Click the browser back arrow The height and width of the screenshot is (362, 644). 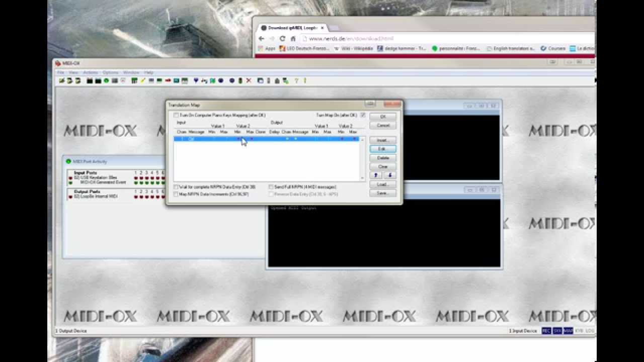261,39
